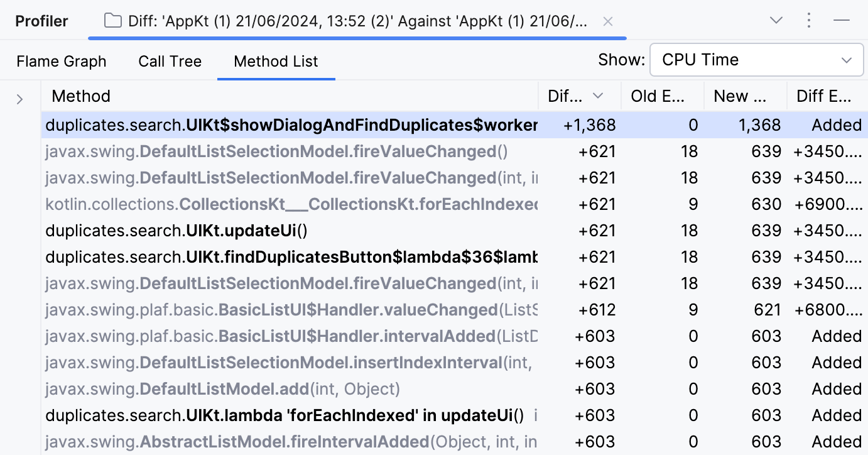Viewport: 868px width, 455px height.
Task: Click the Profiler panel title
Action: point(41,20)
